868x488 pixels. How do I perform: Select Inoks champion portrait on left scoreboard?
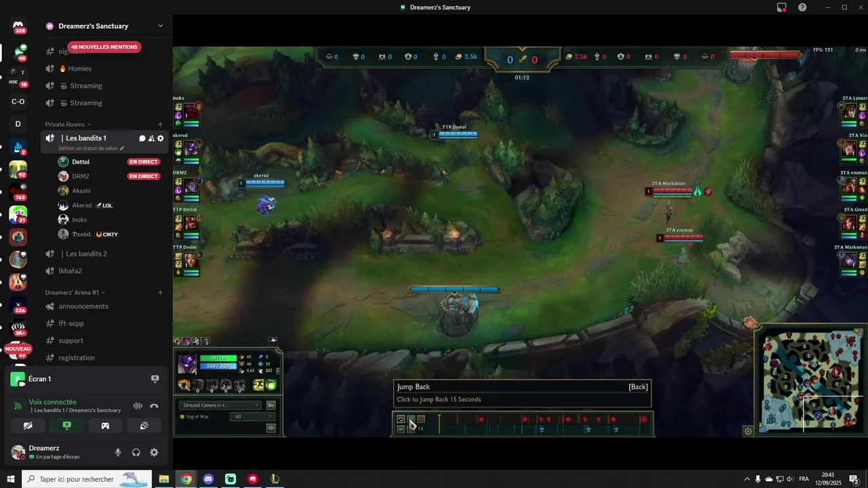coord(192,111)
